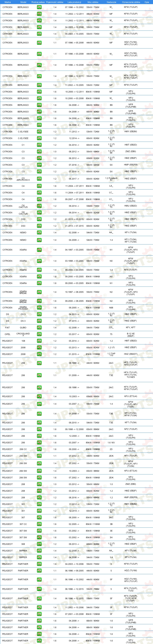This screenshot has height=644, width=153.
Task: Click fuel icon in C-ELYSEE 11.2012 row
Action: tap(39, 131)
